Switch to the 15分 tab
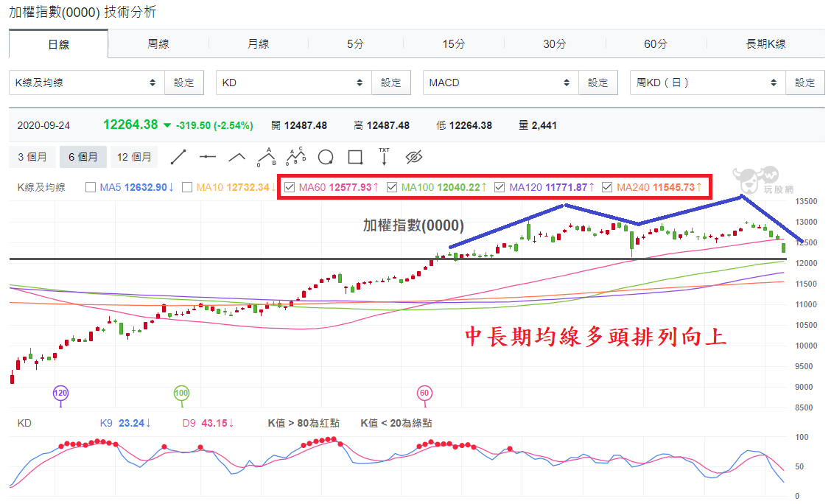Screen dimensions: 834x504 [x=454, y=44]
